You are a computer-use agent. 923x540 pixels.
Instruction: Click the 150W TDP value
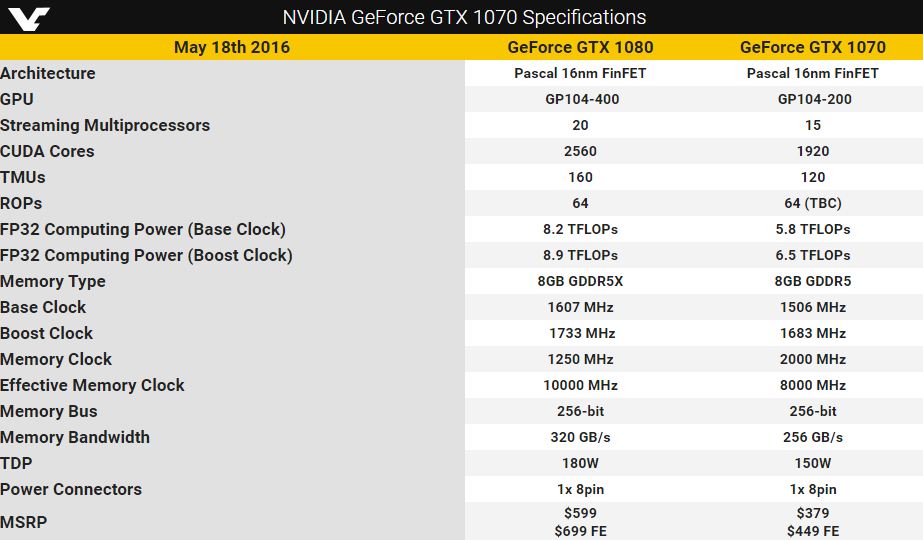pyautogui.click(x=813, y=463)
